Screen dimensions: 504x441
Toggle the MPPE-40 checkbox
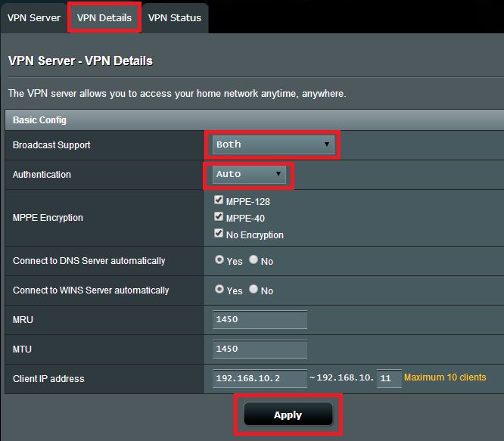point(219,217)
